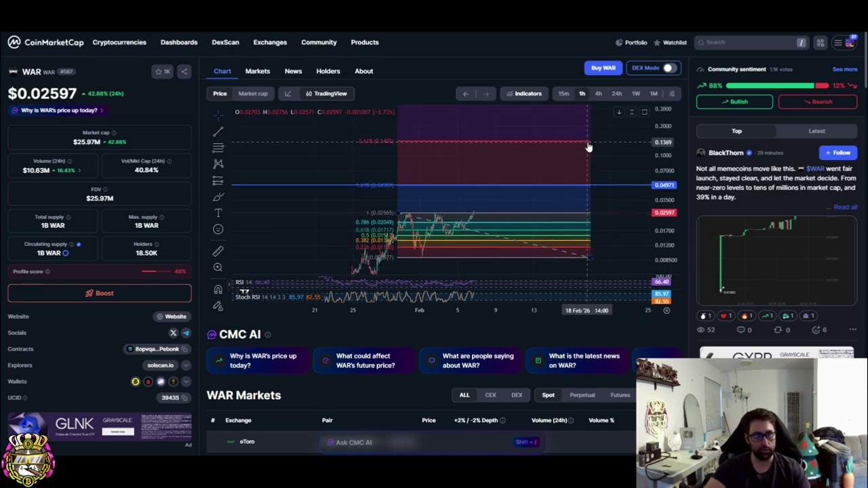Screen dimensions: 868x488
Task: Select the brush drawing tool
Action: 218,197
